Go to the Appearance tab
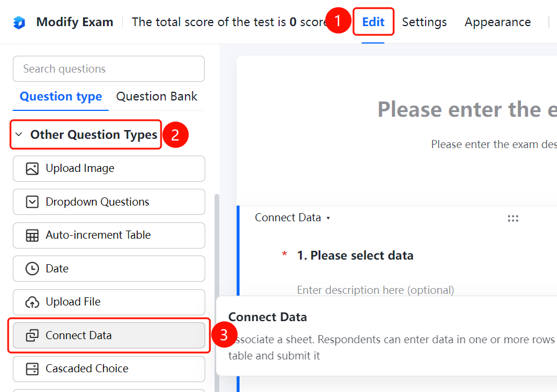The image size is (557, 392). point(497,22)
